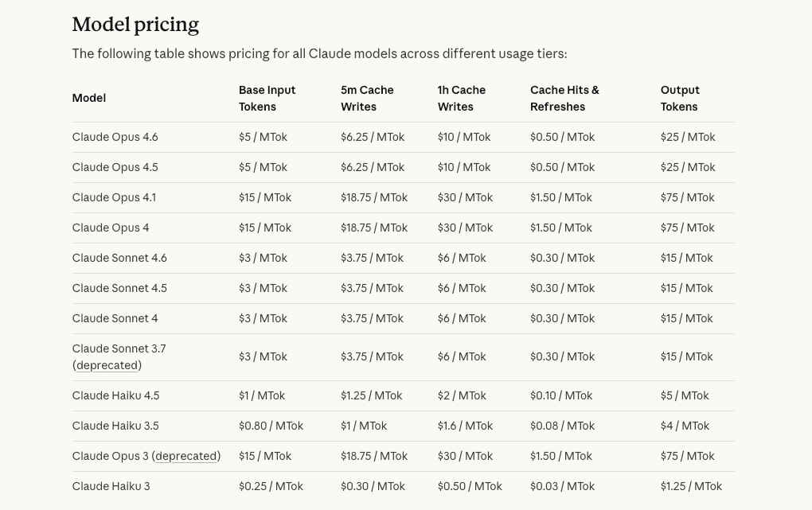Click the Output Tokens column header
The width and height of the screenshot is (812, 510).
[679, 98]
